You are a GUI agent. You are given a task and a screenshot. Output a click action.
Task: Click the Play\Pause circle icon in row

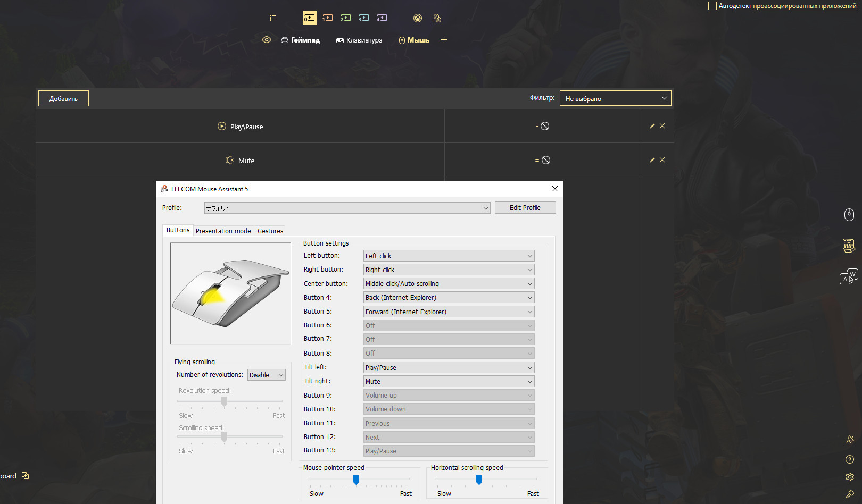coord(222,126)
